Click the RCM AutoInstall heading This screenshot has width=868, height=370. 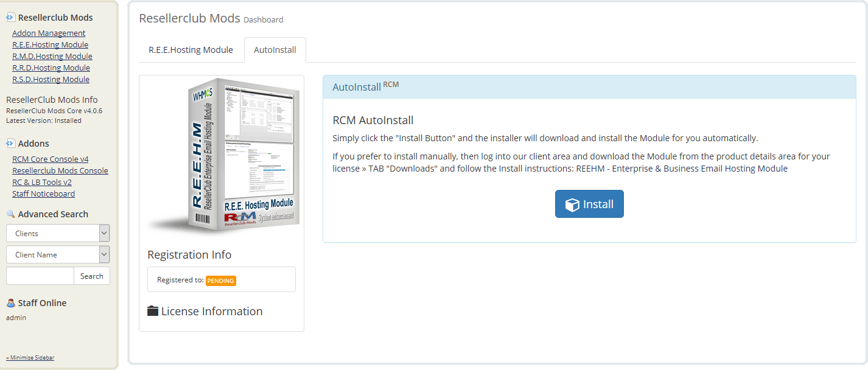[x=373, y=120]
